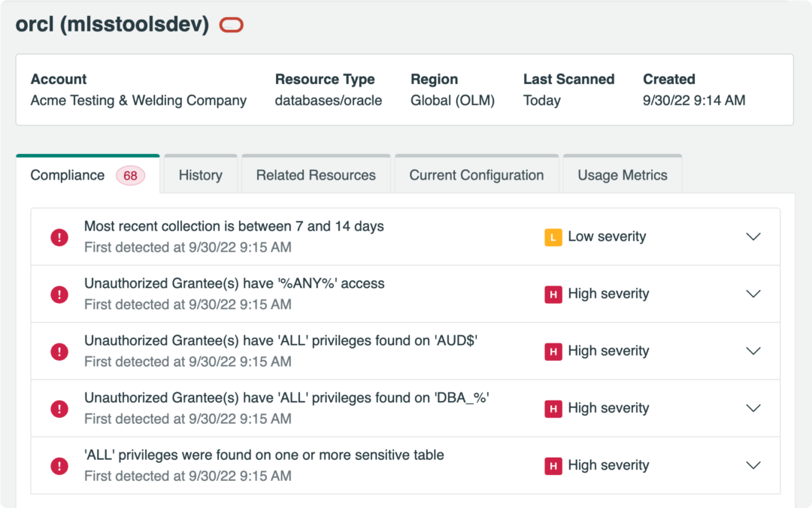View the Current Configuration tab

476,174
